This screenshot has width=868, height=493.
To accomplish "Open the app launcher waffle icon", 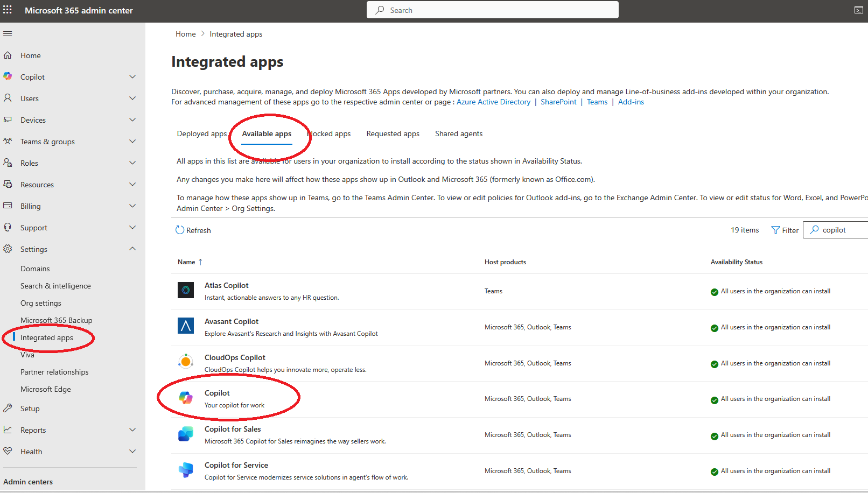I will [x=8, y=10].
